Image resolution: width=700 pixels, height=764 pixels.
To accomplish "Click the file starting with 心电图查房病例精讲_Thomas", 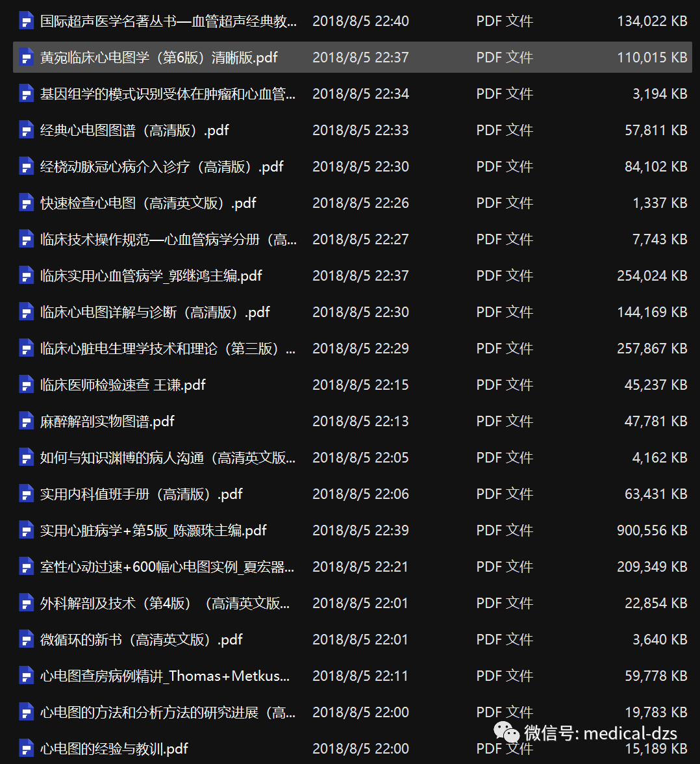I will 165,676.
